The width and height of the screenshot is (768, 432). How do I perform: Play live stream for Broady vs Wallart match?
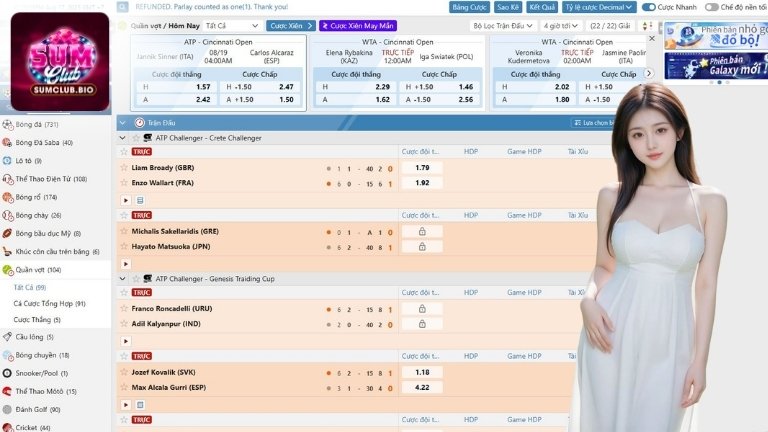pos(126,200)
